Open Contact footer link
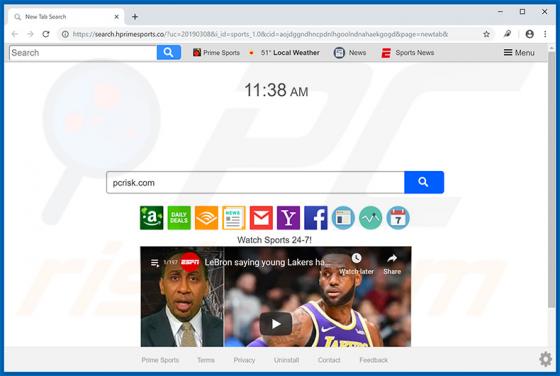 pos(329,360)
